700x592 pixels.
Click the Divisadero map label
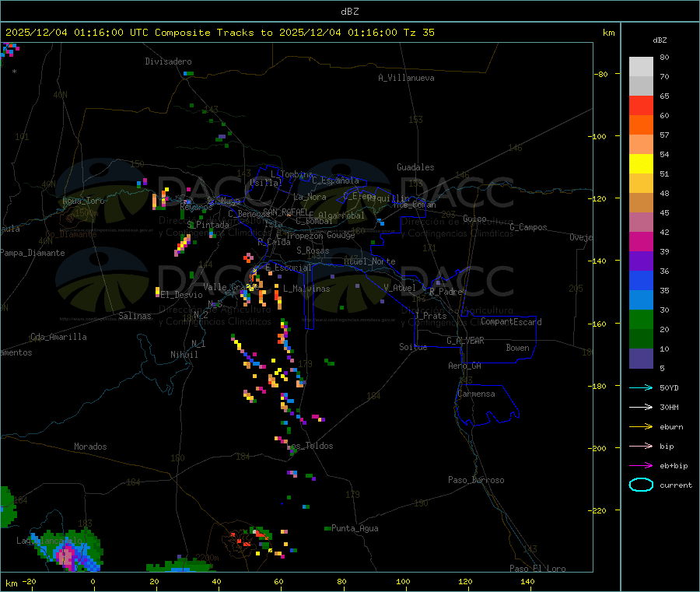click(x=168, y=61)
